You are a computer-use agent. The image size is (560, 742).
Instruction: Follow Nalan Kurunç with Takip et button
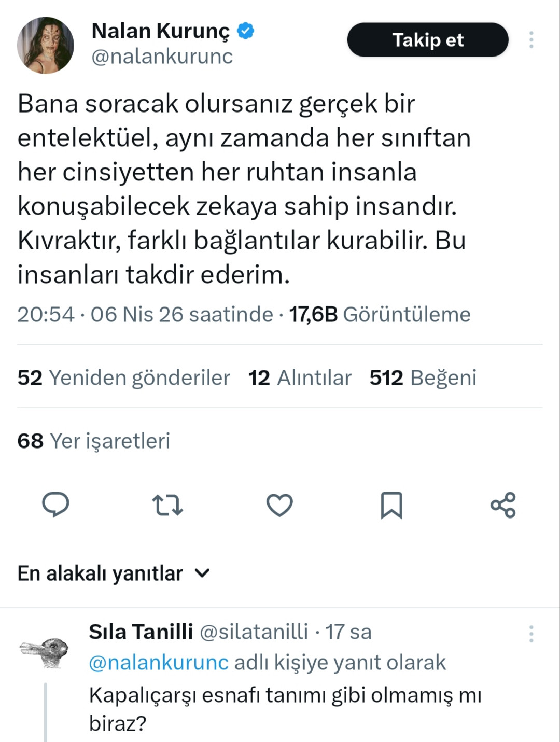click(x=428, y=40)
